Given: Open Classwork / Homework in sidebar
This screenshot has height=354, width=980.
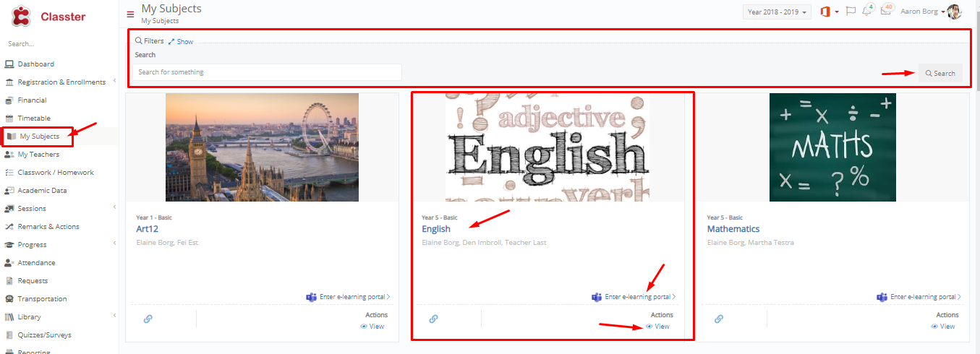Looking at the screenshot, I should pyautogui.click(x=56, y=173).
